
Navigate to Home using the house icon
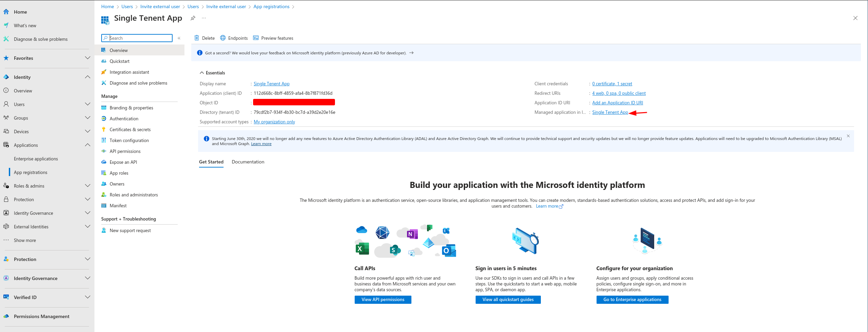coord(6,12)
